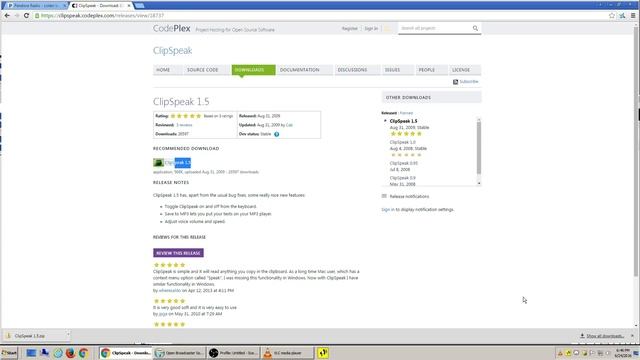Open the Chrome menu hamburger icon

pos(633,16)
